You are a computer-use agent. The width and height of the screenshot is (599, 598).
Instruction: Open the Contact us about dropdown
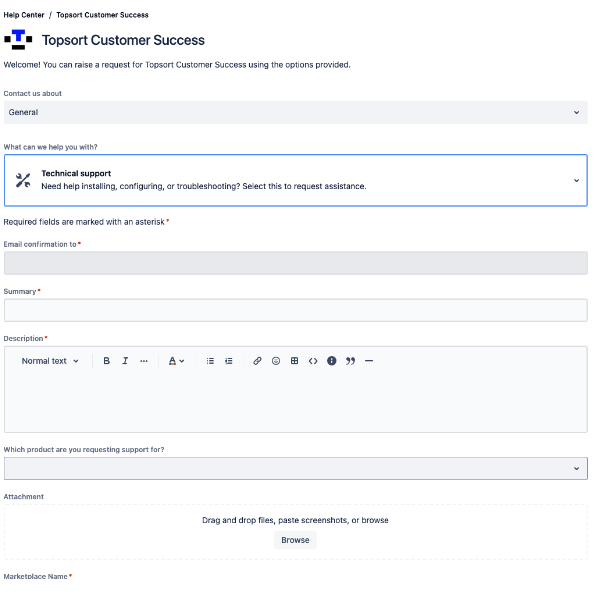click(x=296, y=112)
